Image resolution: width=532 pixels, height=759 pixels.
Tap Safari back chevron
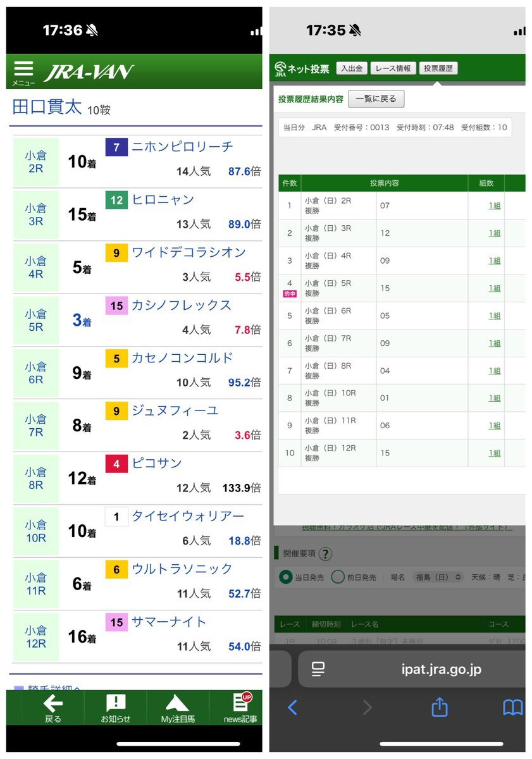292,707
